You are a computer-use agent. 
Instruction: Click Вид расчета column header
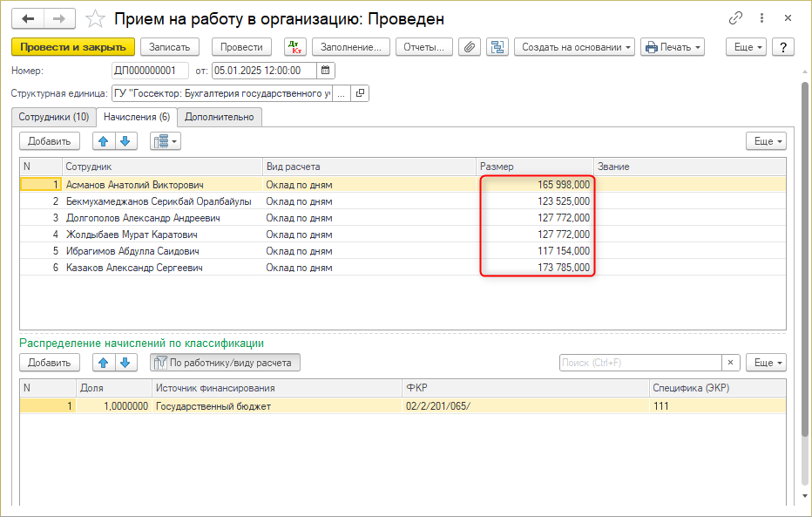point(369,167)
